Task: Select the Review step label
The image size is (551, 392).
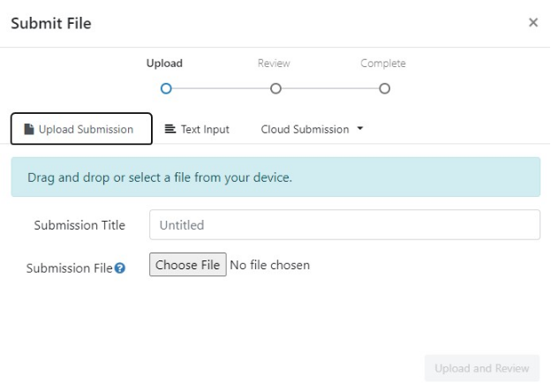Action: pos(274,64)
